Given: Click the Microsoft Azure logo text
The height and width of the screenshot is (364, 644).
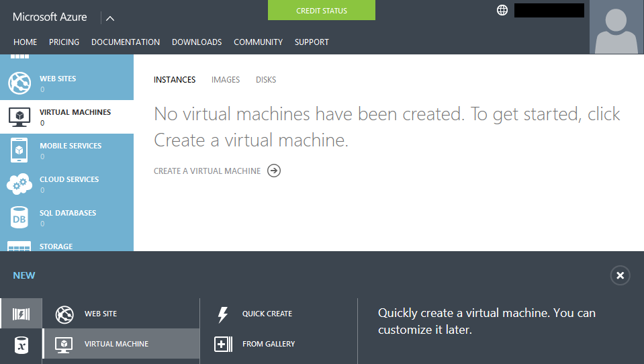Looking at the screenshot, I should [50, 17].
